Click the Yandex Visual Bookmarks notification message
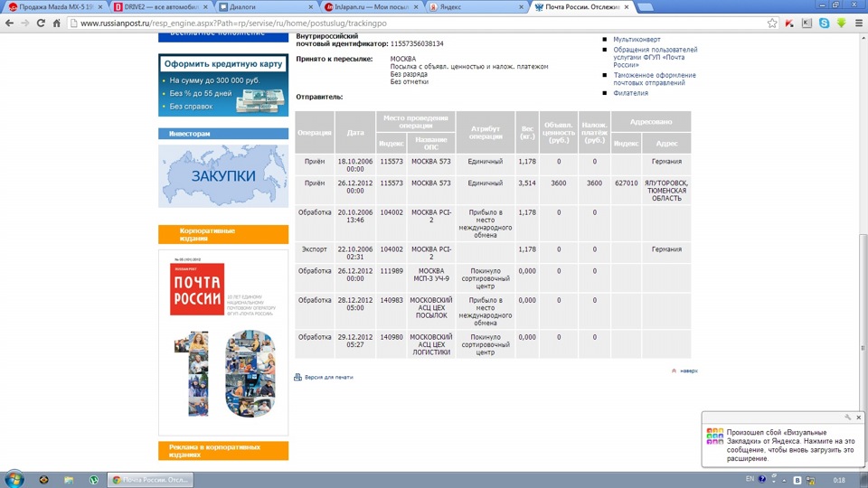Viewport: 868px width, 488px height. click(x=790, y=446)
